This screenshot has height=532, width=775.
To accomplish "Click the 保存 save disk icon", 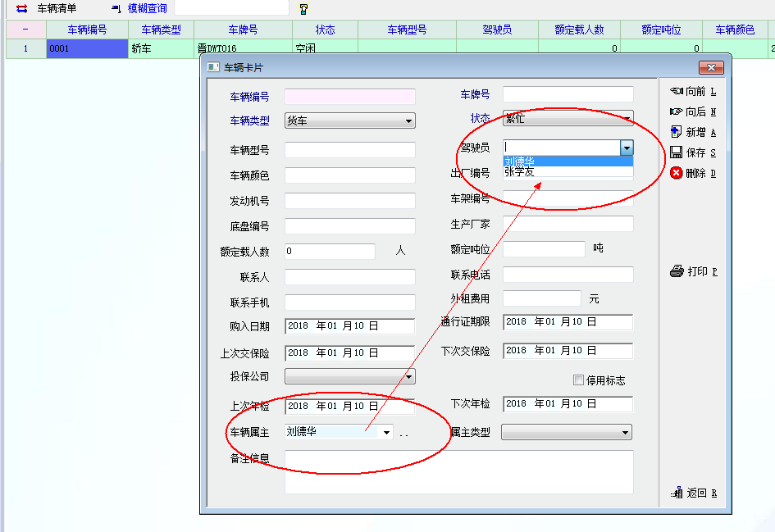I will tap(677, 152).
